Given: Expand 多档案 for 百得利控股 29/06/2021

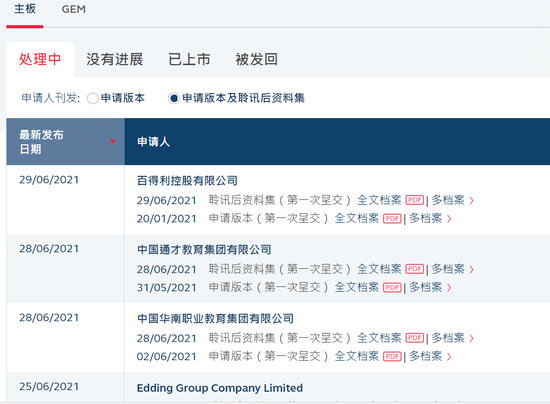Looking at the screenshot, I should pyautogui.click(x=452, y=200).
